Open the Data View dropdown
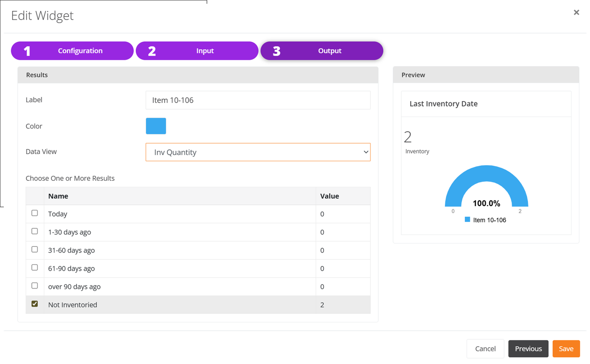Screen dimensions: 590x364 (258, 152)
